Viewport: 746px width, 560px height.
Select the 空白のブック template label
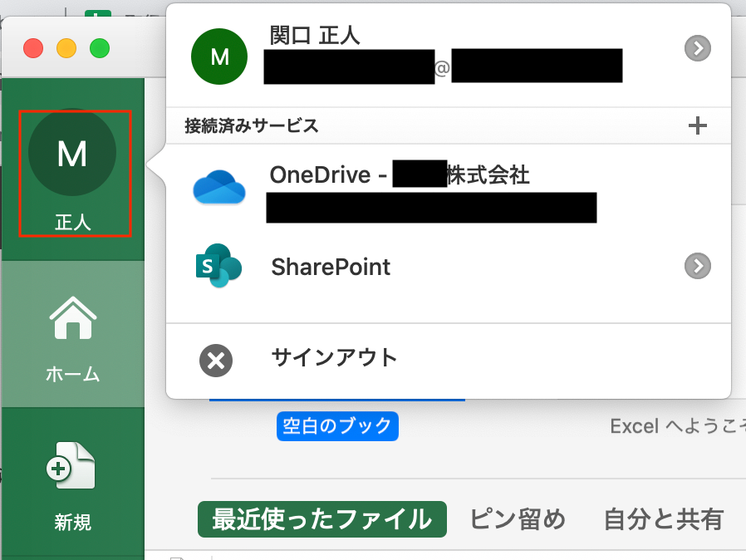click(x=337, y=426)
